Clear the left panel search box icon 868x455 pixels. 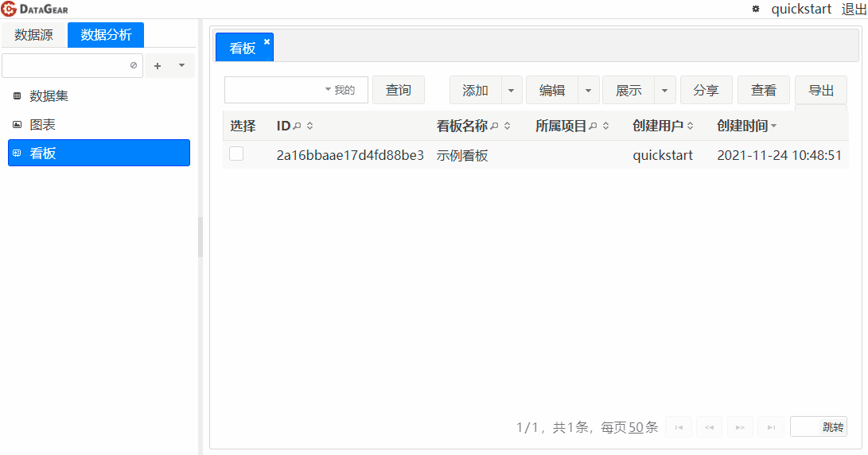[x=134, y=66]
